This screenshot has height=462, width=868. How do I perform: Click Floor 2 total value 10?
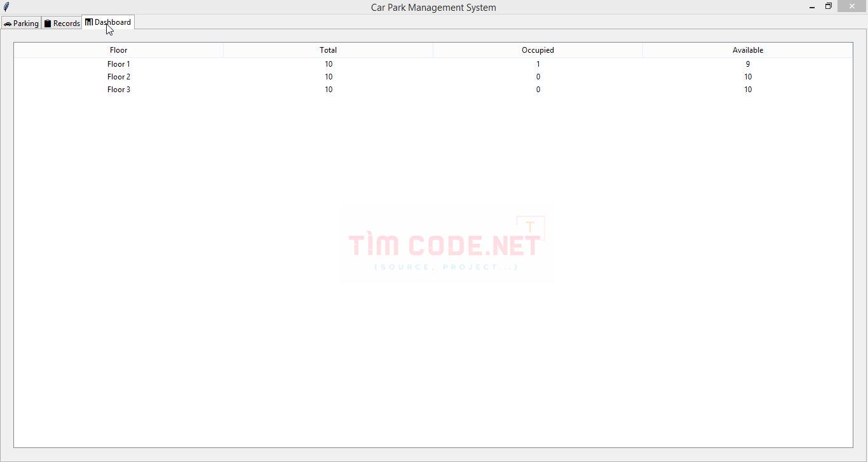click(x=329, y=77)
